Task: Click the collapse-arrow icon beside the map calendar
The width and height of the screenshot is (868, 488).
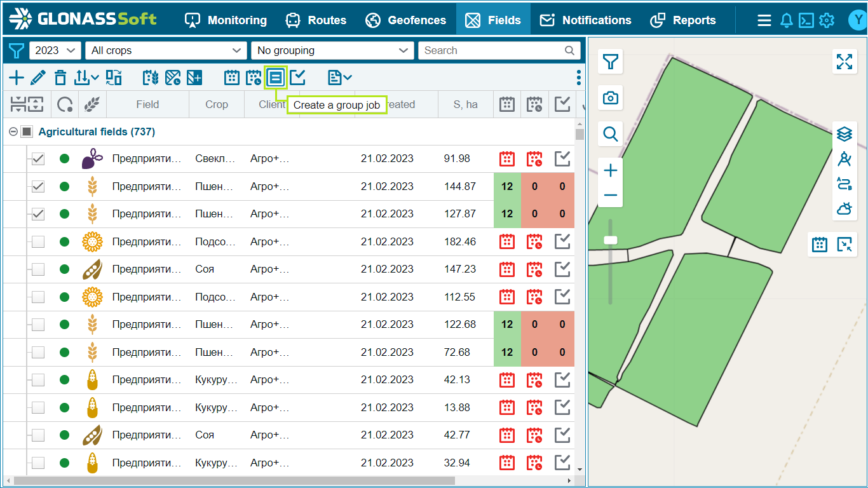Action: [844, 245]
